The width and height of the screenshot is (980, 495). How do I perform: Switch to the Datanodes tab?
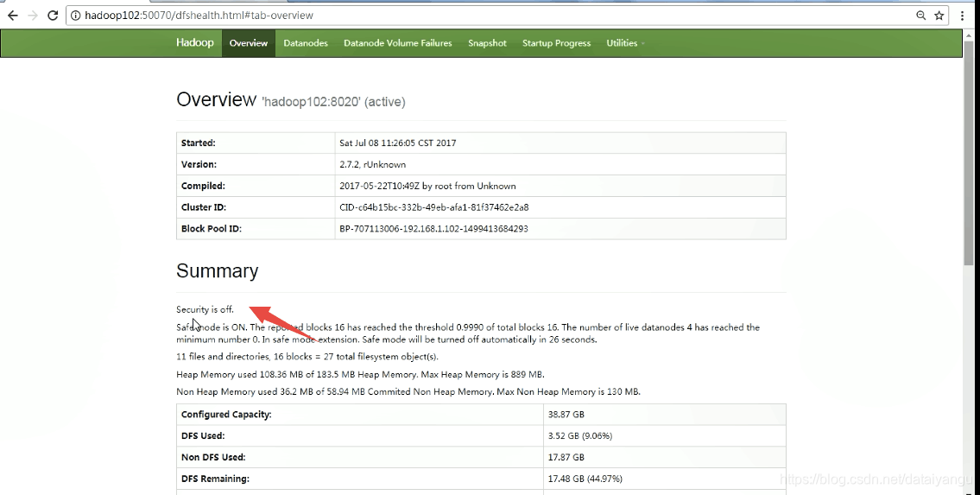tap(306, 43)
